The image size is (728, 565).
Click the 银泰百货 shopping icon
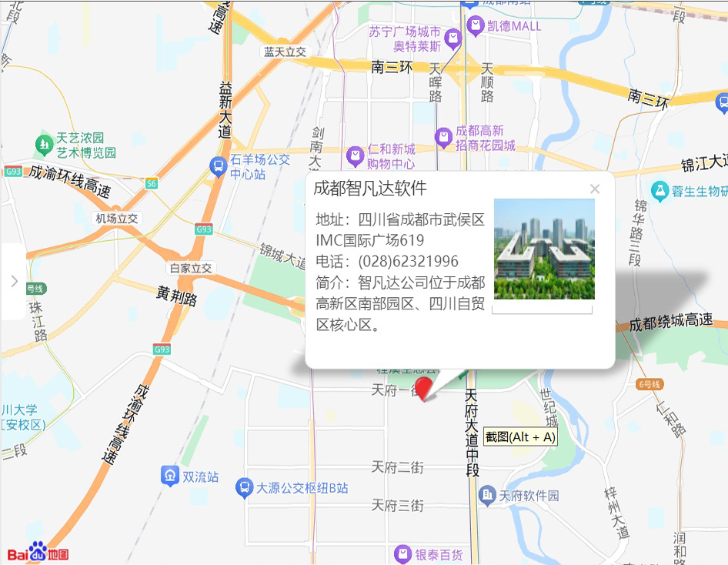pos(402,553)
